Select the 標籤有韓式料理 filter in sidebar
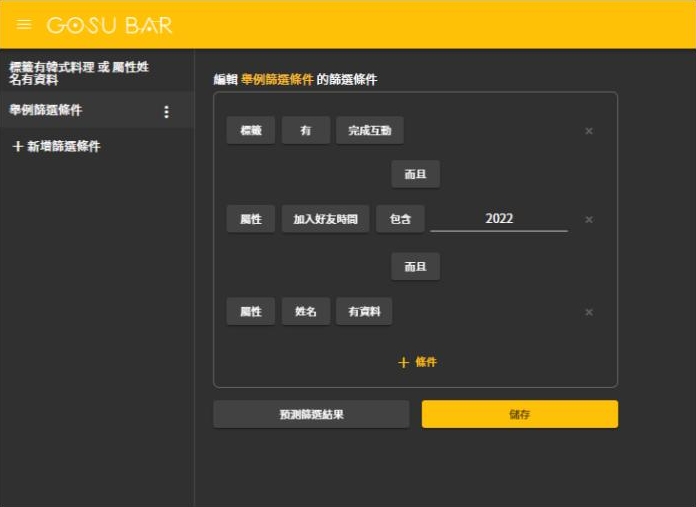Image resolution: width=696 pixels, height=507 pixels. coord(80,73)
